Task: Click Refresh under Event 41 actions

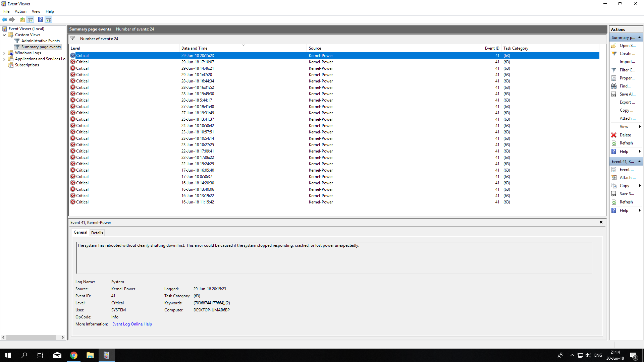Action: point(626,202)
